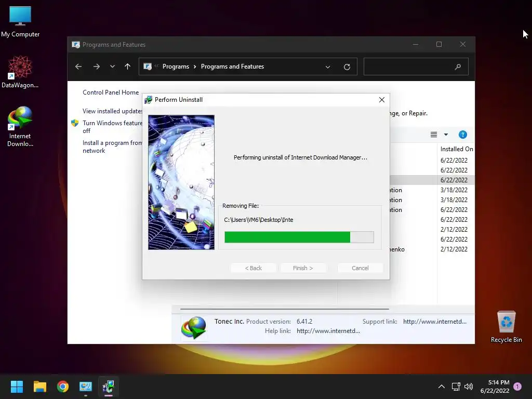Open File Explorer from taskbar
This screenshot has width=532, height=399.
[39, 387]
